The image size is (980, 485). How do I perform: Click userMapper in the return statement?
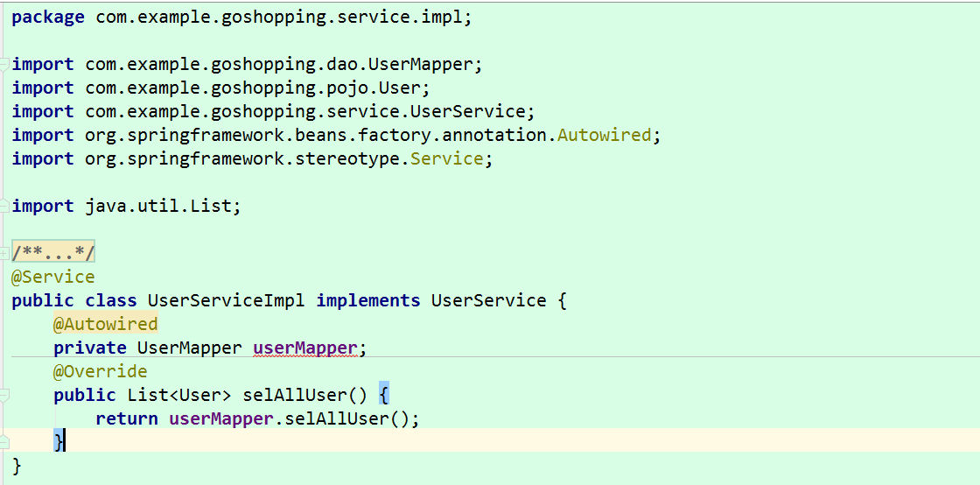coord(221,418)
